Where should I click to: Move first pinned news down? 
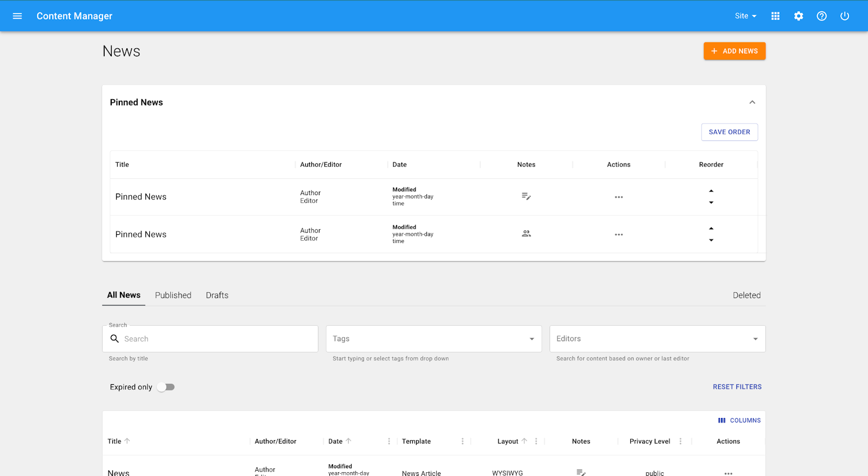[711, 203]
